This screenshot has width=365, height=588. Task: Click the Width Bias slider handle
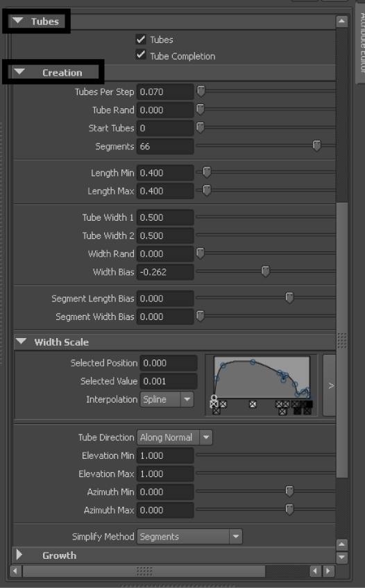tap(265, 271)
